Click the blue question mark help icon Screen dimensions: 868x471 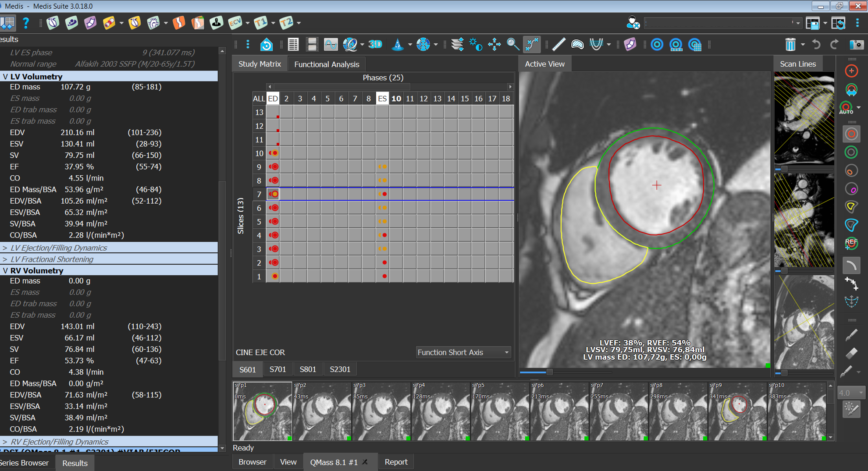click(26, 23)
